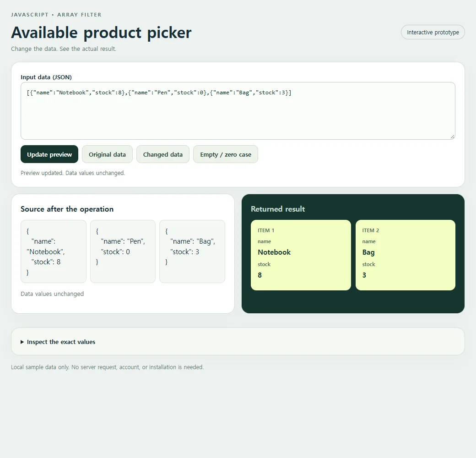Load the Original data preset
This screenshot has width=476, height=458.
pos(107,154)
